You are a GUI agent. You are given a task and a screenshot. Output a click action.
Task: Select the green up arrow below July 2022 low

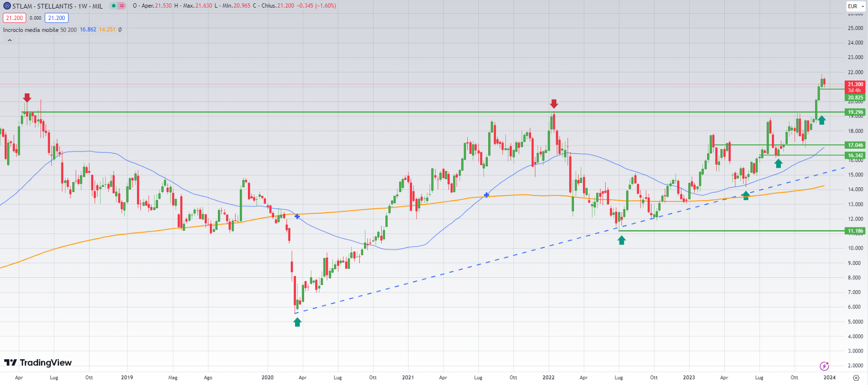(x=621, y=240)
